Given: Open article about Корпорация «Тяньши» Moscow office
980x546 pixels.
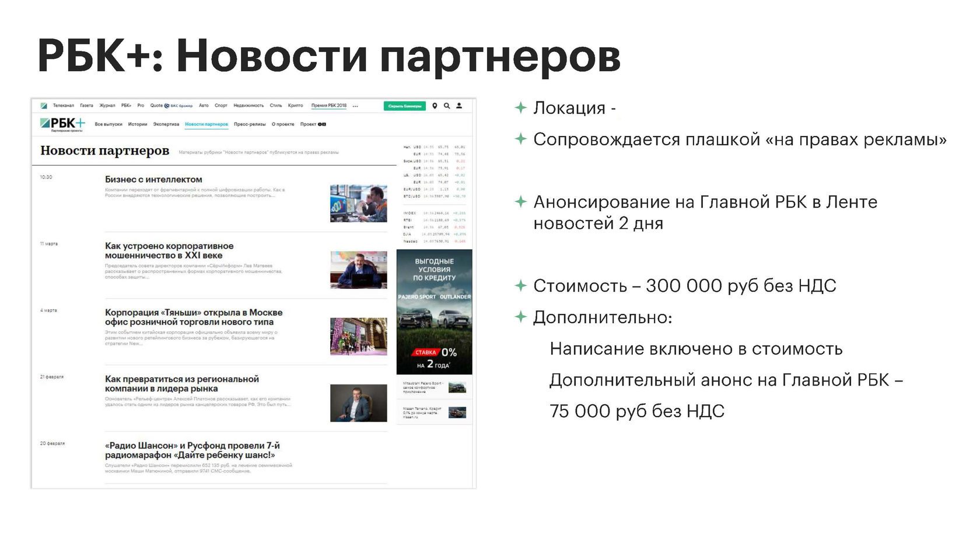Looking at the screenshot, I should pos(194,317).
